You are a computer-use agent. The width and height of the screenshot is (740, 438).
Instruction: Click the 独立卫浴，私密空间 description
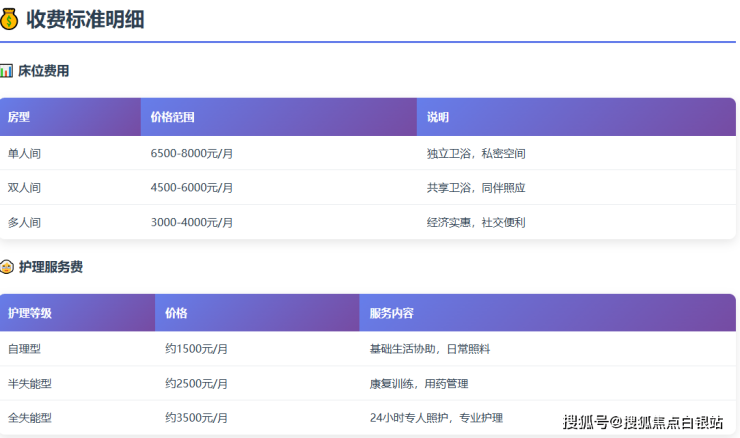click(476, 153)
